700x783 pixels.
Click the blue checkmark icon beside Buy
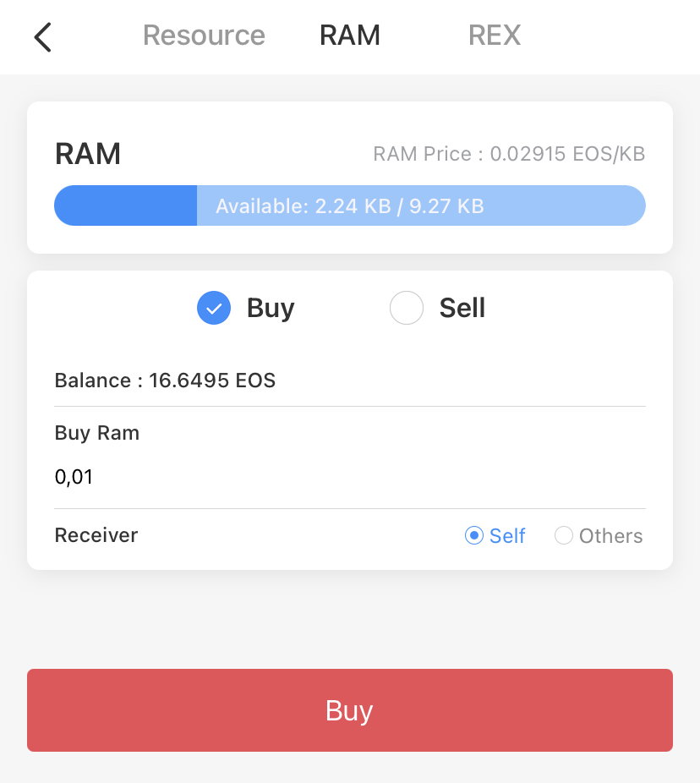[x=214, y=308]
